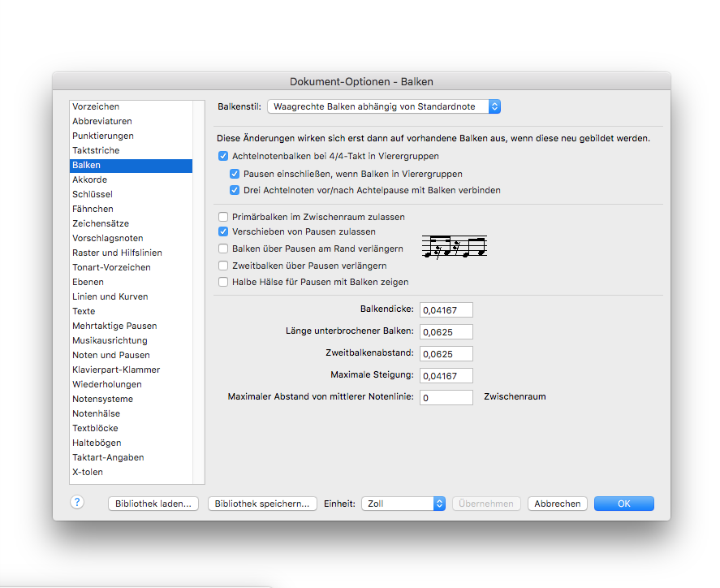This screenshot has height=588, width=720.
Task: Check Zweitbalken über Pausen verlängern
Action: [223, 266]
